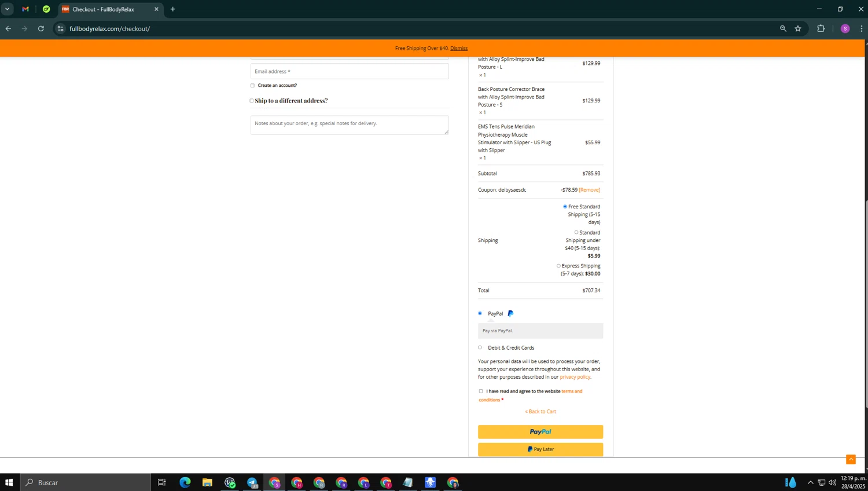
Task: Go back to cart link
Action: click(540, 412)
